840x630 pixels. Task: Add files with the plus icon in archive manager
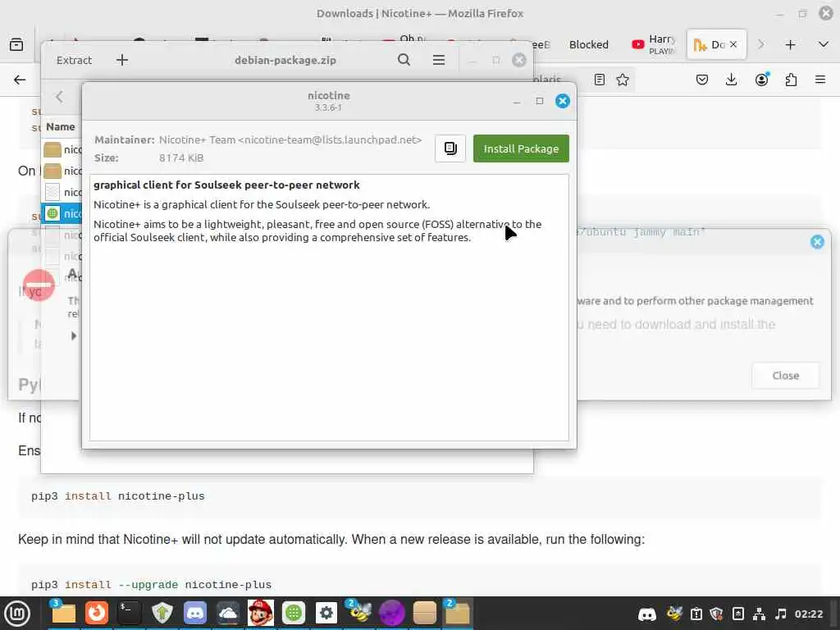(122, 60)
